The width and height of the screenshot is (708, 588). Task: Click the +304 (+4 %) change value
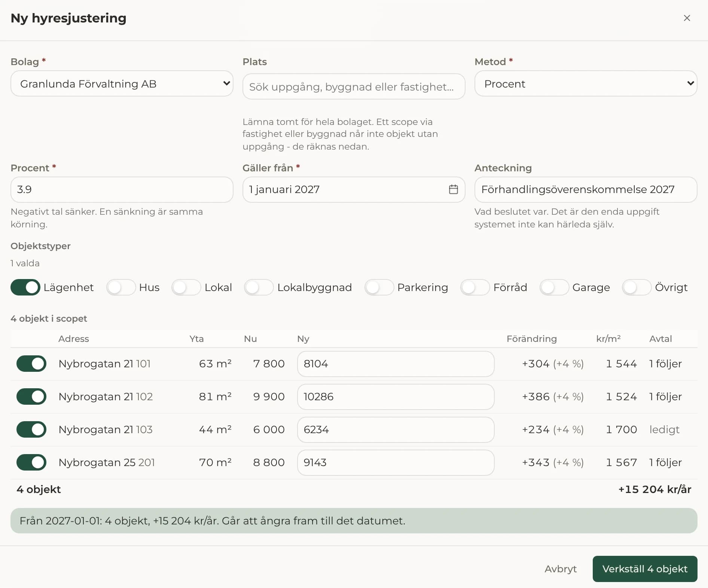tap(553, 364)
